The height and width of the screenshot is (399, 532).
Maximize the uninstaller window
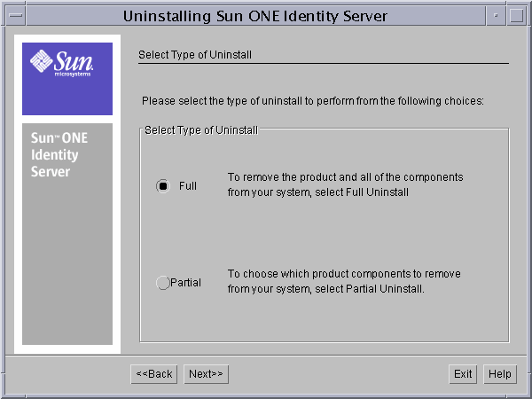(x=516, y=16)
